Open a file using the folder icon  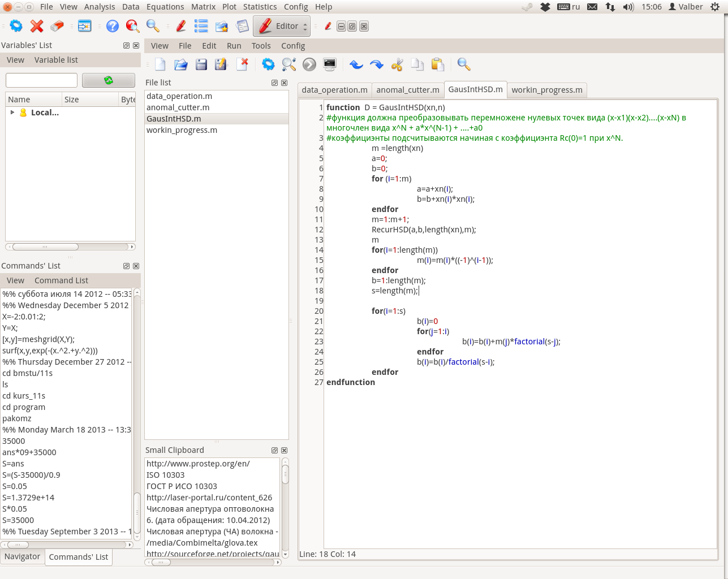pos(180,64)
